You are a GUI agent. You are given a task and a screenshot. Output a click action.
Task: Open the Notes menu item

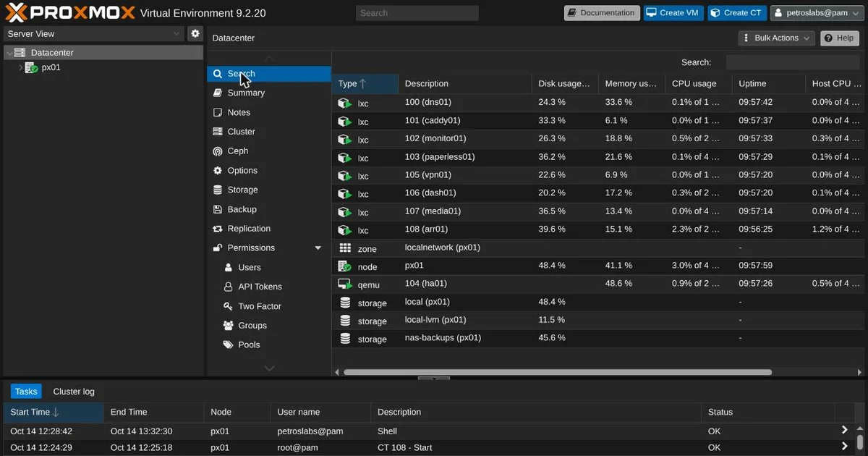coord(269,112)
